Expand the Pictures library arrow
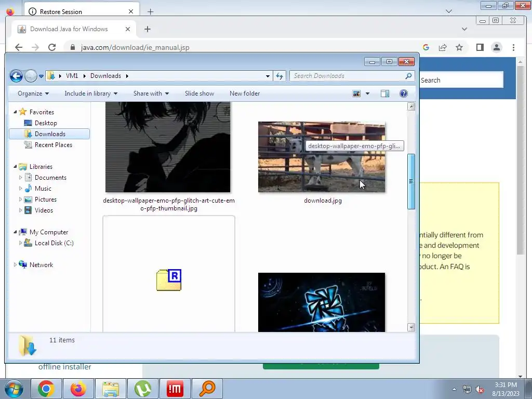 coord(20,199)
